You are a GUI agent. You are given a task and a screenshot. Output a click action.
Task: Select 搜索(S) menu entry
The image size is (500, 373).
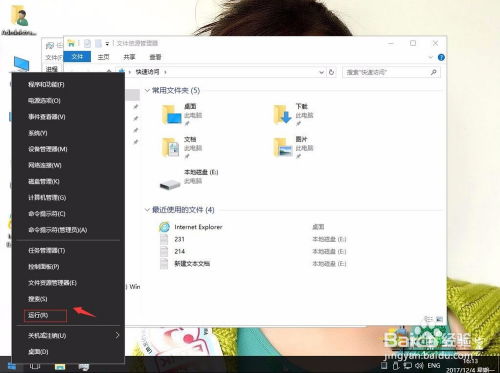(x=37, y=299)
